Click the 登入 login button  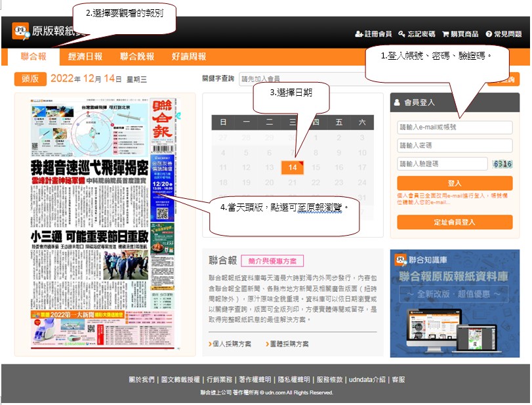[455, 183]
